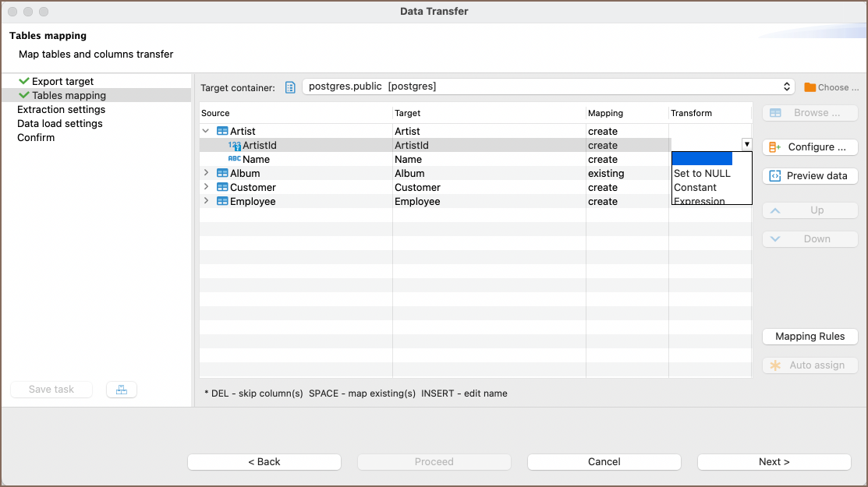Expand the Album table node
Image resolution: width=868 pixels, height=487 pixels.
coord(207,174)
